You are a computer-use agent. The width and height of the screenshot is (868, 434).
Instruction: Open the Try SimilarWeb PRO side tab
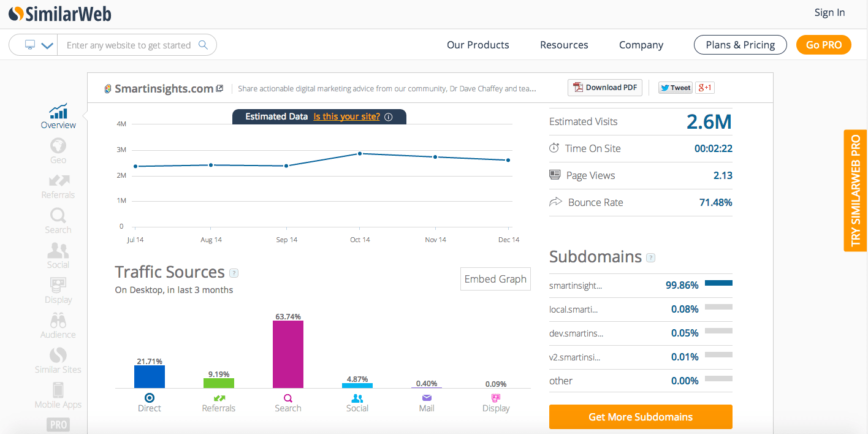pos(856,190)
